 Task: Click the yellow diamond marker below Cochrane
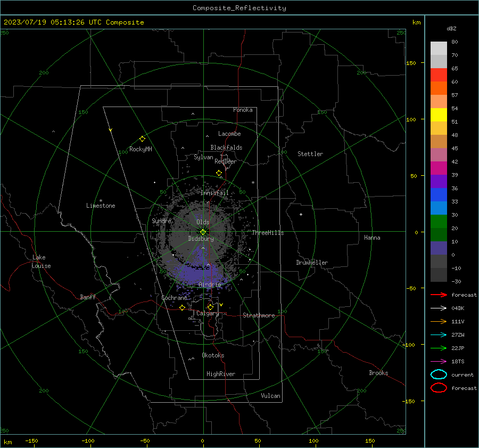[182, 308]
